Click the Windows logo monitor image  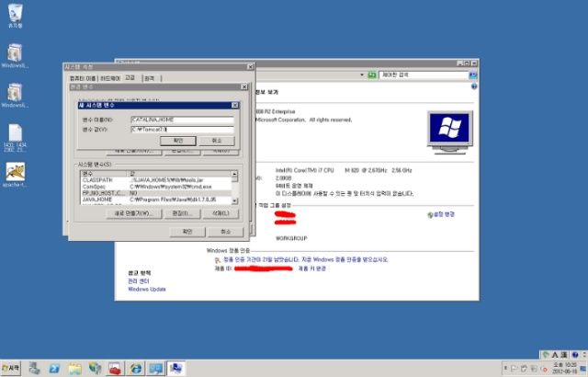point(449,132)
